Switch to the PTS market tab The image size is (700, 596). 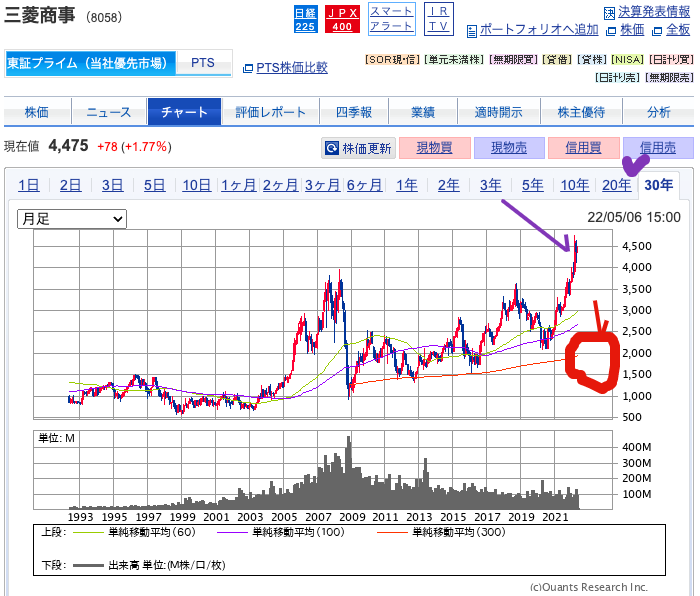[x=203, y=63]
